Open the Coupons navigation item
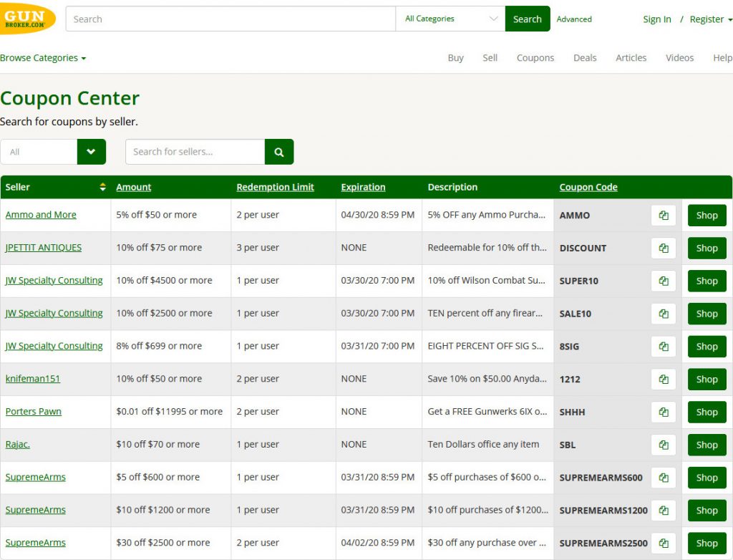Screen dimensions: 733x560 coord(535,58)
